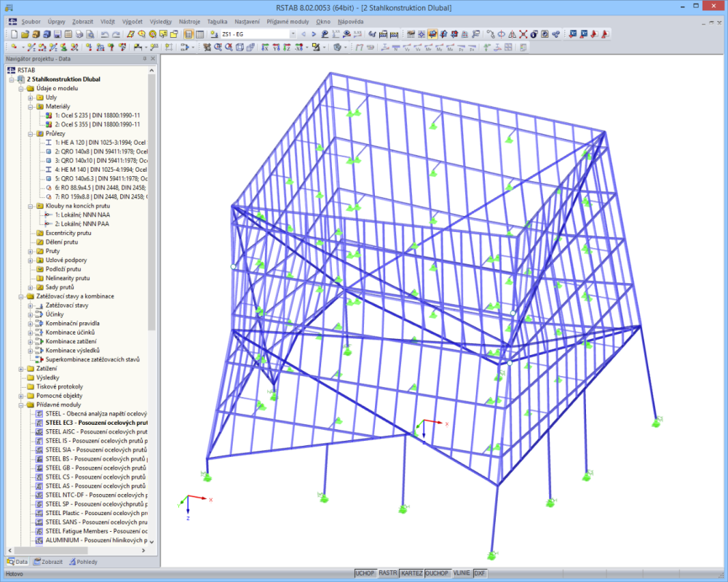Viewport: 728px width, 582px height.
Task: Select the Uzlové podpory tree item
Action: point(66,260)
